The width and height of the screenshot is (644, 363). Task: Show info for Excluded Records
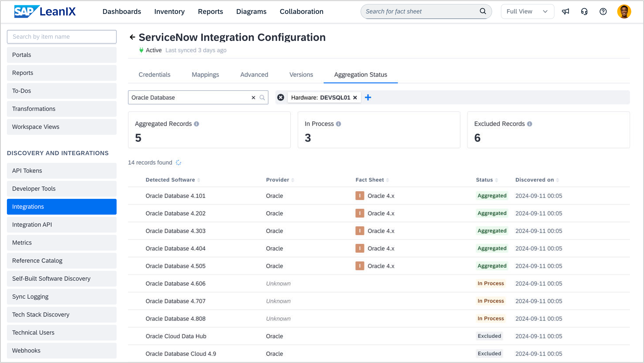coord(530,124)
